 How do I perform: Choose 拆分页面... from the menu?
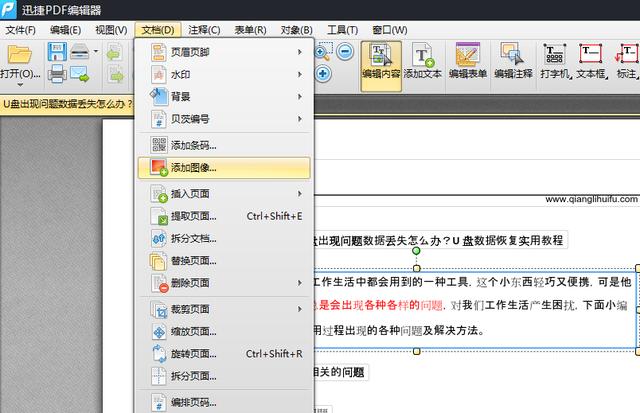pyautogui.click(x=224, y=376)
